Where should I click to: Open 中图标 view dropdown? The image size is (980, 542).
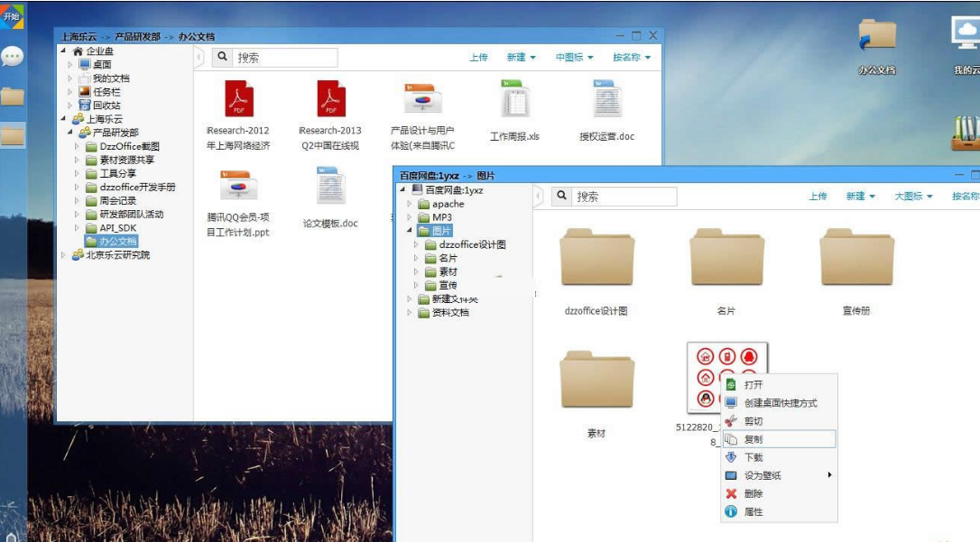[575, 57]
